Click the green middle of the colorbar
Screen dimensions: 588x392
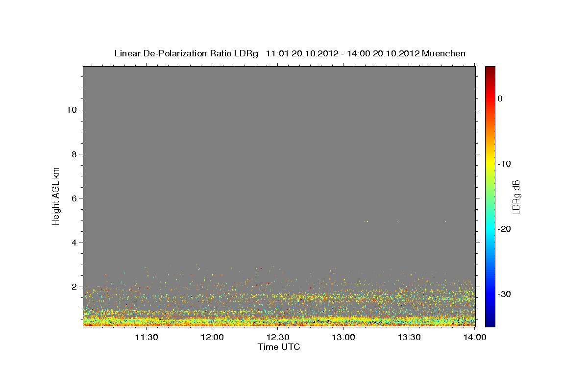(x=490, y=196)
